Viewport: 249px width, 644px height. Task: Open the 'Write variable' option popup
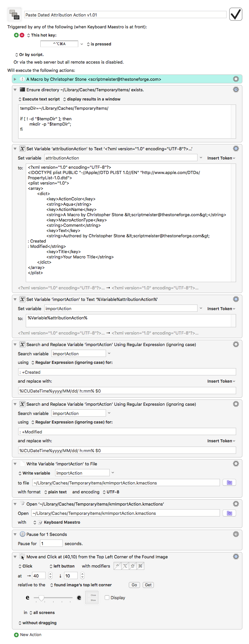[x=34, y=473]
